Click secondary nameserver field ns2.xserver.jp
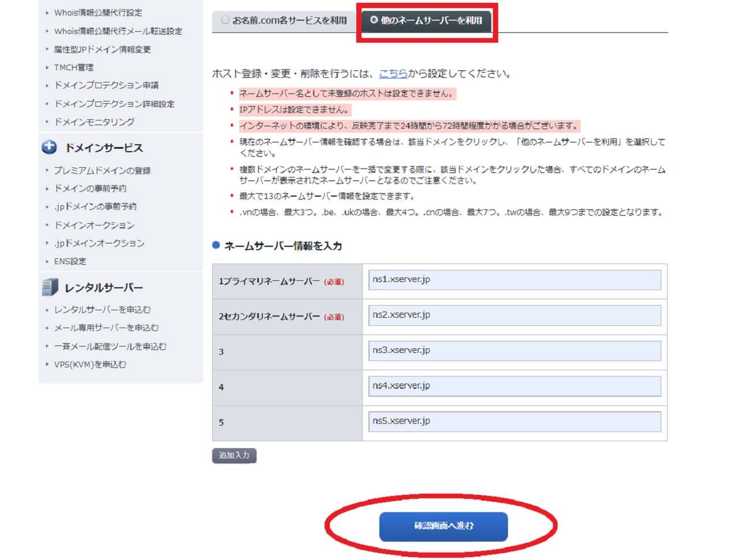738x560 pixels. point(514,315)
